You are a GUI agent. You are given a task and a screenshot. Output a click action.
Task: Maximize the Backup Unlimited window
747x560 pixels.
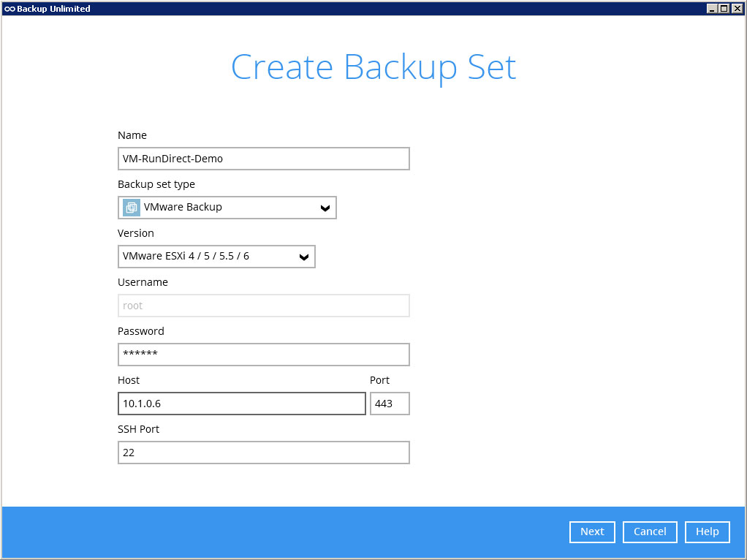click(x=724, y=8)
